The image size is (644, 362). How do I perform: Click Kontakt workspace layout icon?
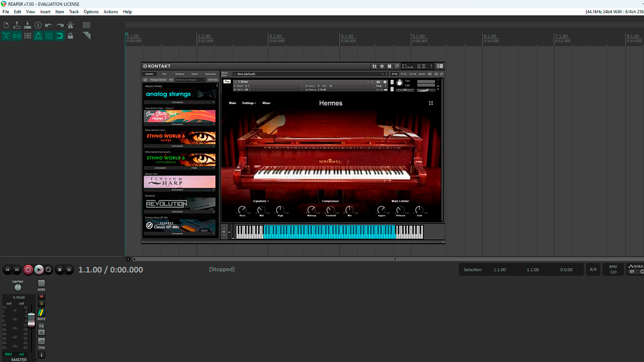click(389, 66)
